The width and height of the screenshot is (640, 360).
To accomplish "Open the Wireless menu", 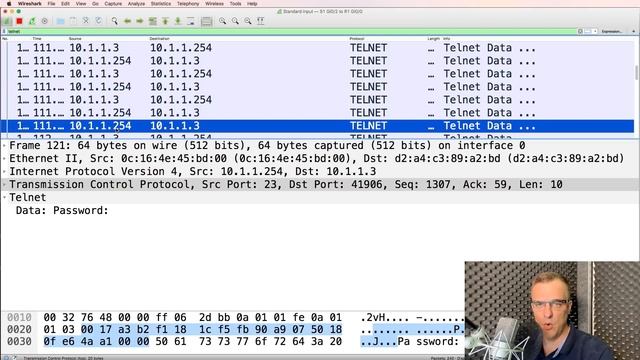I will click(x=214, y=3).
